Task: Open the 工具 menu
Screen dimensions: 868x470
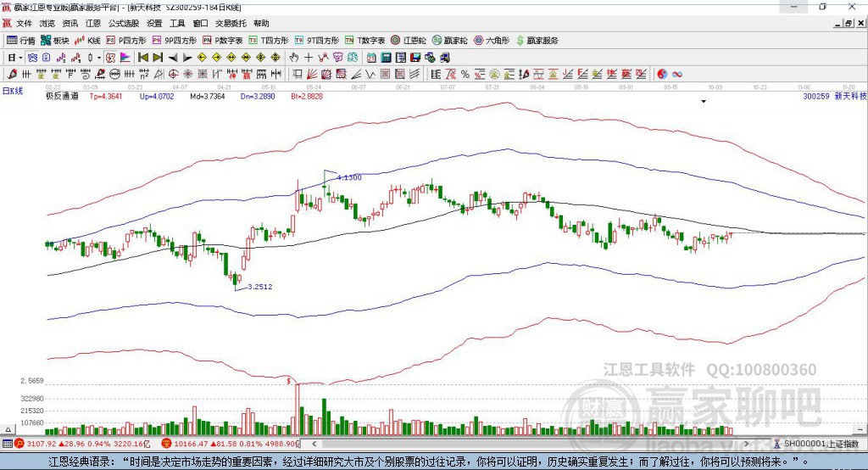Action: point(177,23)
